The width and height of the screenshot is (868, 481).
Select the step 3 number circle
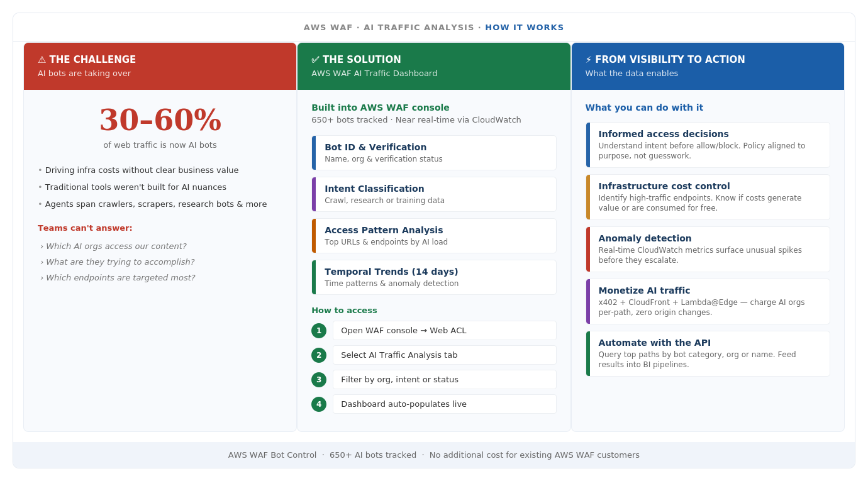319,380
